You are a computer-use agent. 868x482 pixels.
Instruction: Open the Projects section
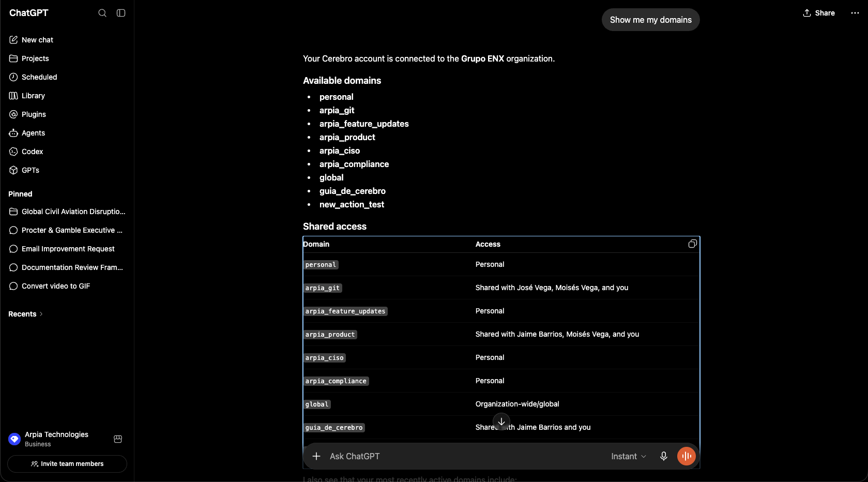coord(67,58)
